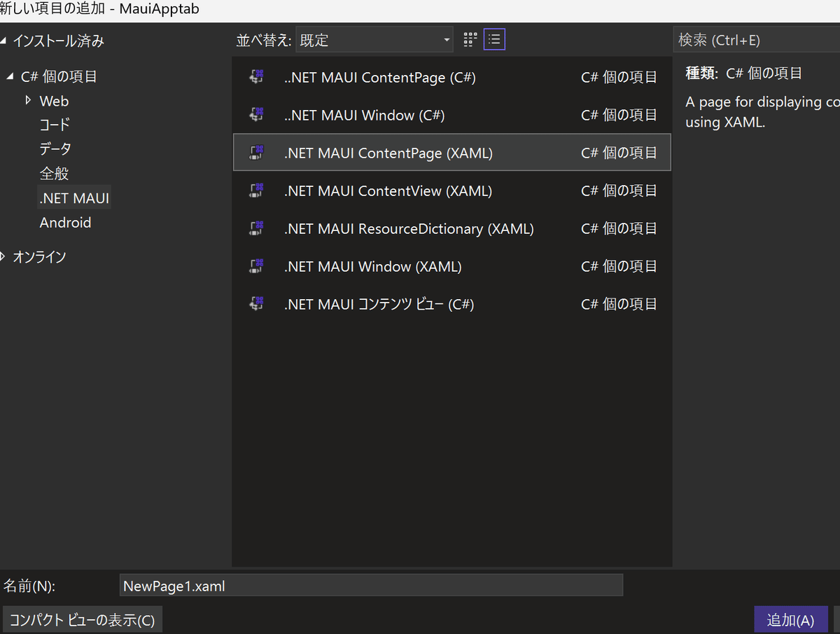Select the 全般 category
The height and width of the screenshot is (634, 840).
click(x=54, y=173)
